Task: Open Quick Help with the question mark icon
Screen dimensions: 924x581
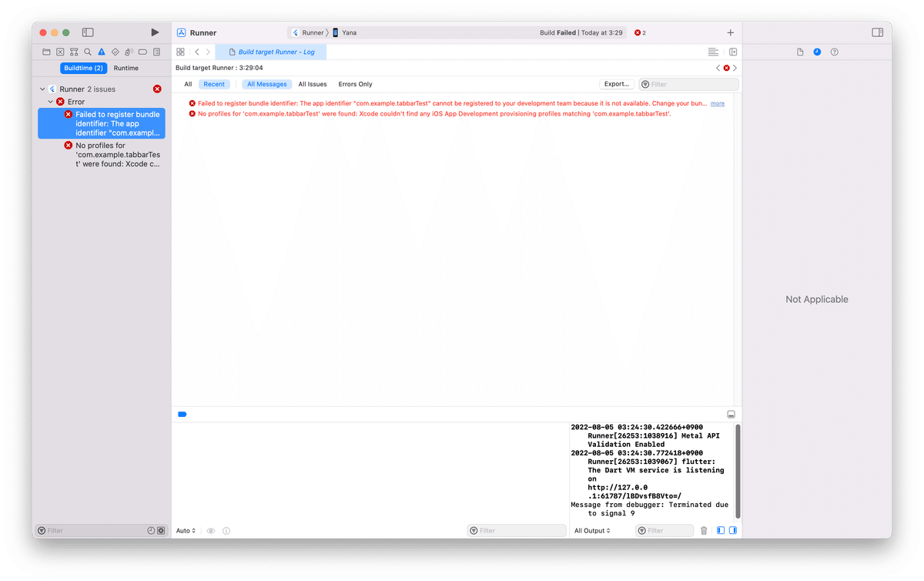Action: 834,52
